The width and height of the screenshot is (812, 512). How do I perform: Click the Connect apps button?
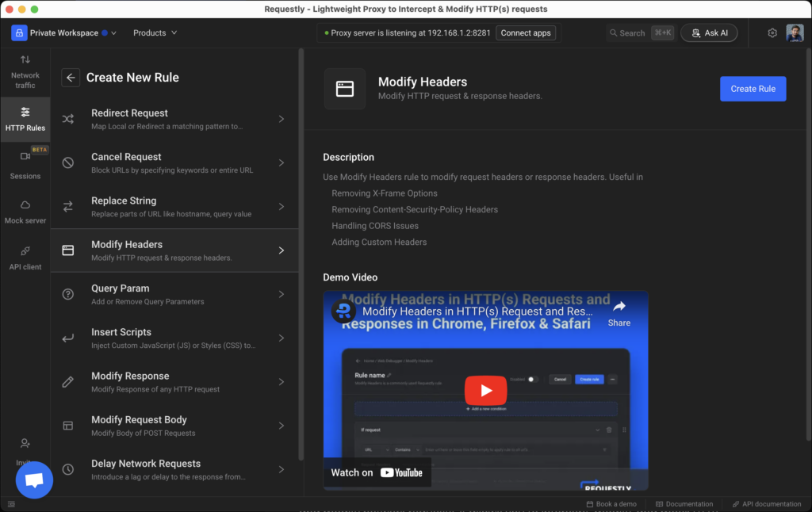526,32
